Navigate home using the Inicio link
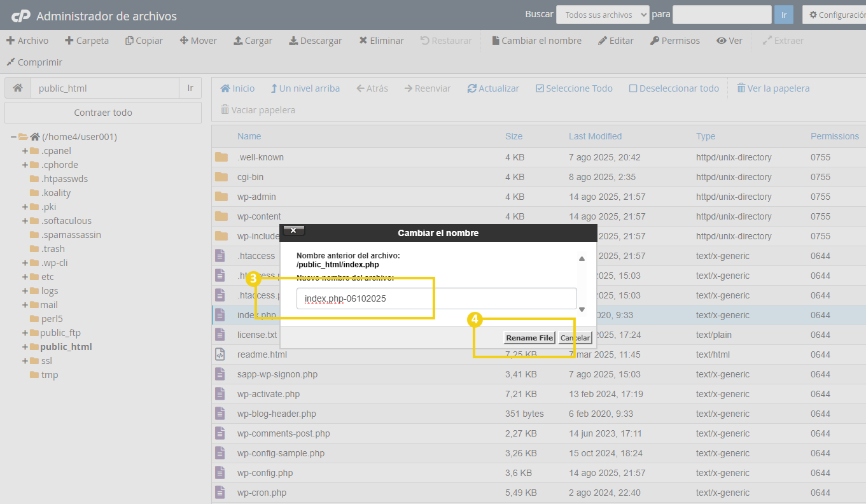Image resolution: width=866 pixels, height=504 pixels. [x=237, y=88]
